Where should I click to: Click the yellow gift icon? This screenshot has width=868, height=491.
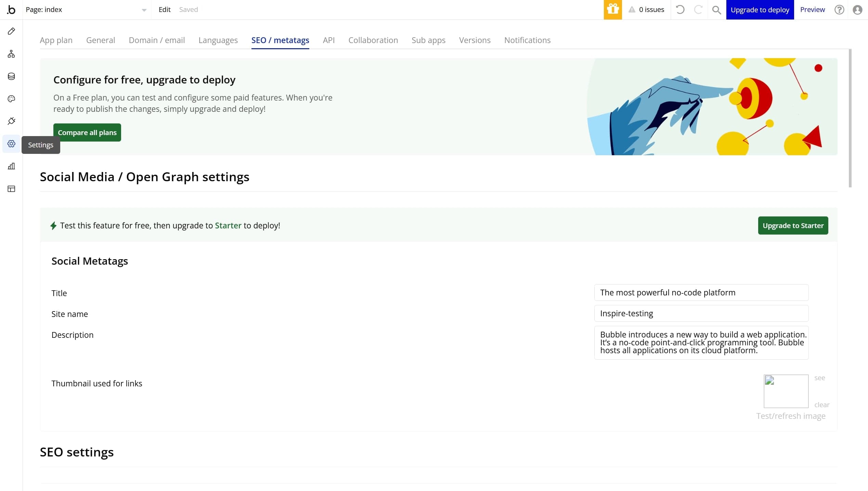(612, 10)
